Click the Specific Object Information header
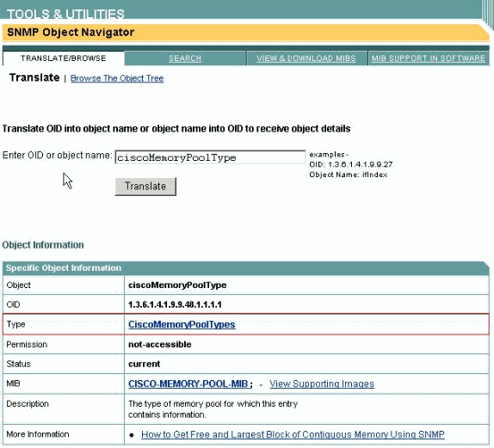This screenshot has height=448, width=494. coord(64,268)
